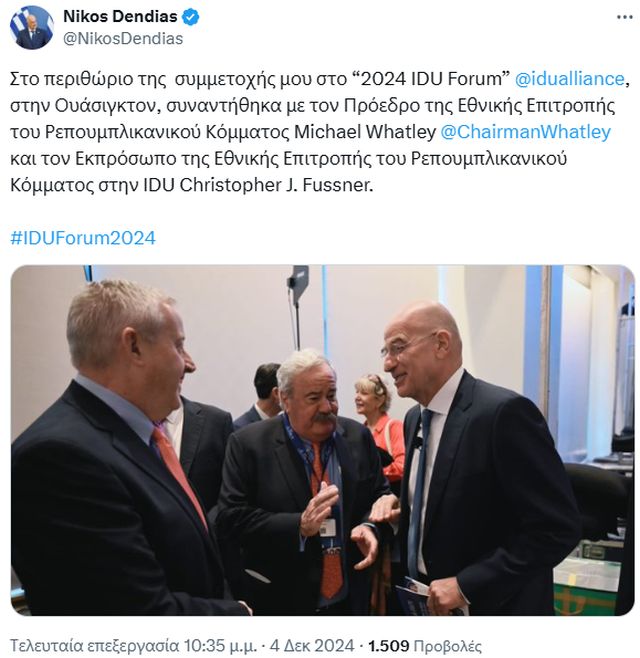Click the blue verified badge
The height and width of the screenshot is (658, 640).
click(191, 17)
